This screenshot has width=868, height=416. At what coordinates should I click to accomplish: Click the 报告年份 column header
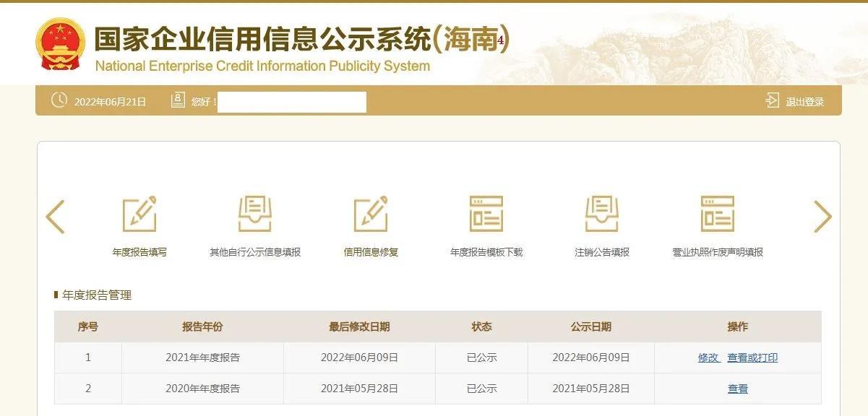[202, 326]
